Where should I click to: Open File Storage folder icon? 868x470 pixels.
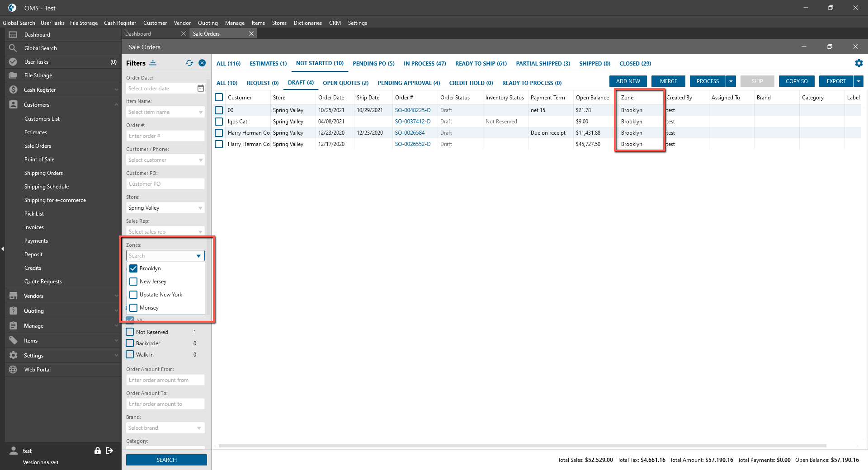coord(13,75)
